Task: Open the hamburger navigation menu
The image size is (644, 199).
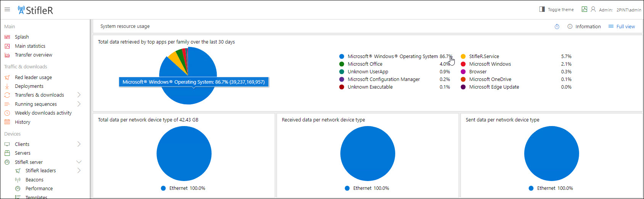Action: click(7, 10)
